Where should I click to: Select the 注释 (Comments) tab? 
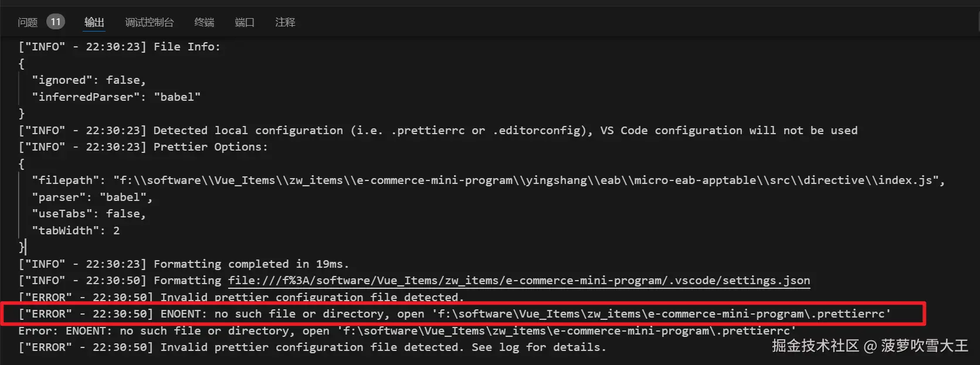coord(285,22)
